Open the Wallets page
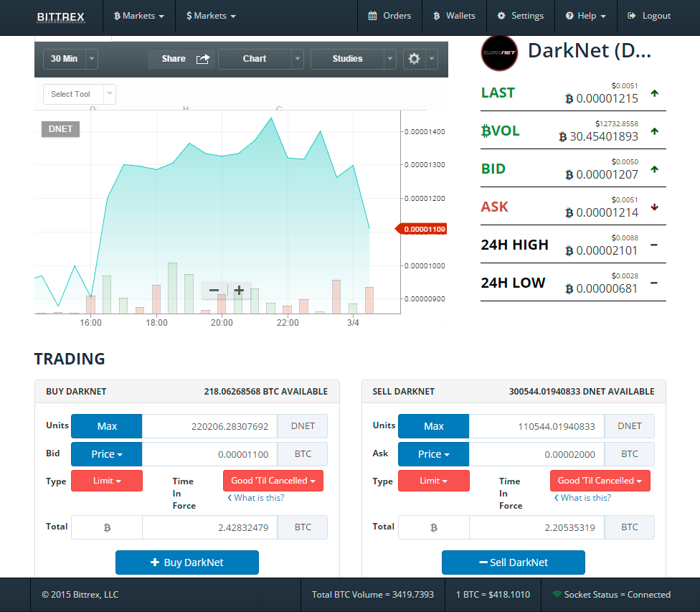This screenshot has width=700, height=612. (454, 16)
